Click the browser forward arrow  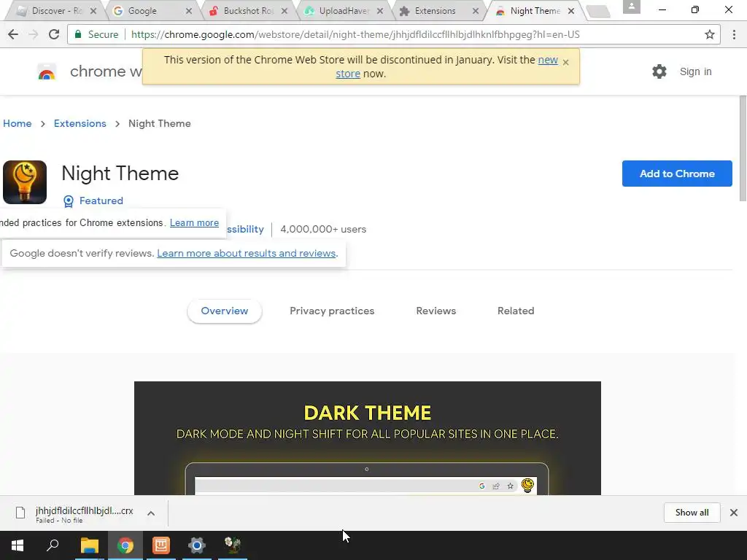34,34
